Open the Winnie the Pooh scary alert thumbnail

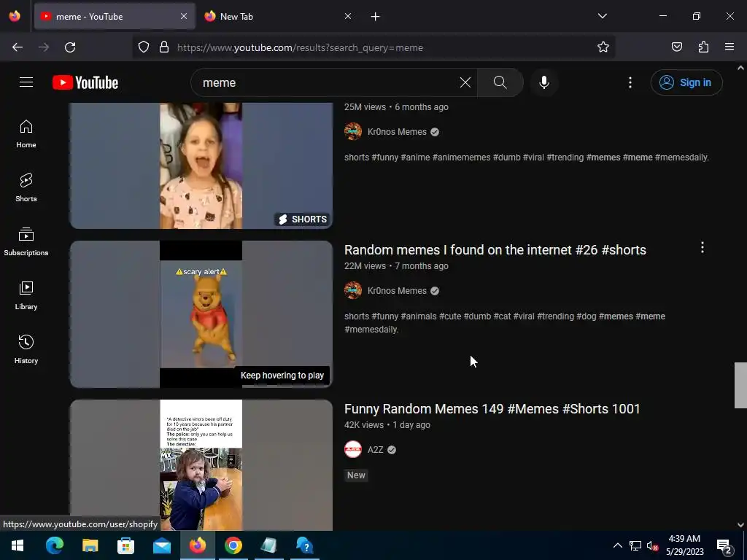pyautogui.click(x=201, y=314)
